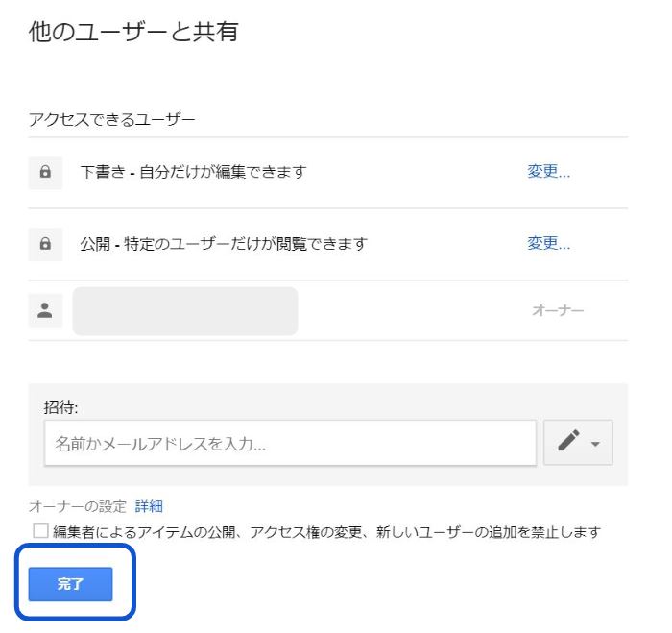The width and height of the screenshot is (672, 633).
Task: Select the 公開 - 特定のユーザーだけが閲覧できます row text
Action: 224,244
